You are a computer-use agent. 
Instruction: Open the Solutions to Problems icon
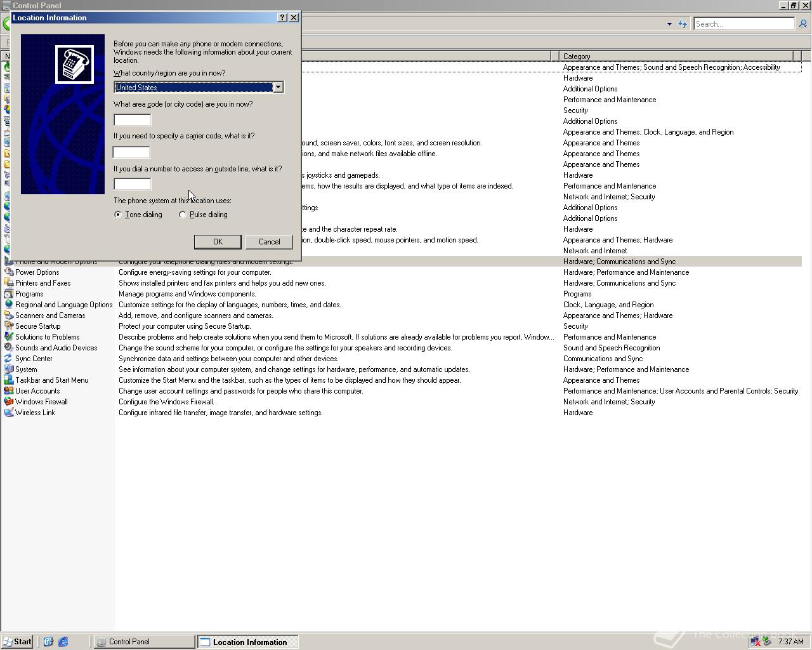[8, 337]
